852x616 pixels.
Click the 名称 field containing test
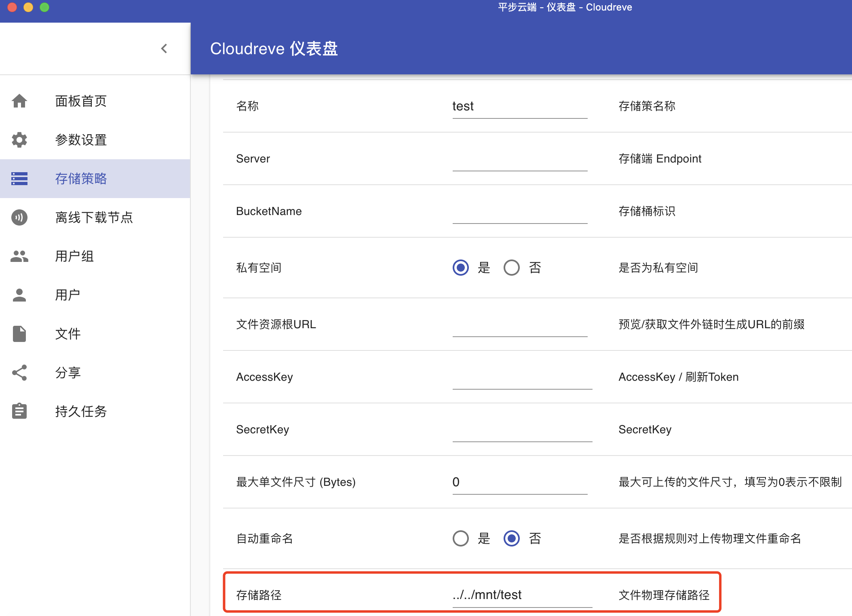click(519, 106)
